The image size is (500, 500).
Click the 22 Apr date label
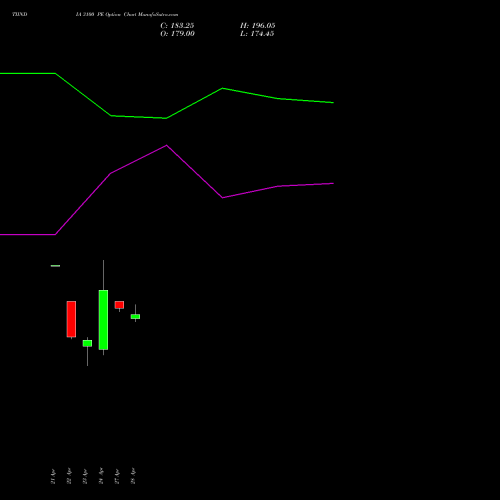(x=69, y=476)
